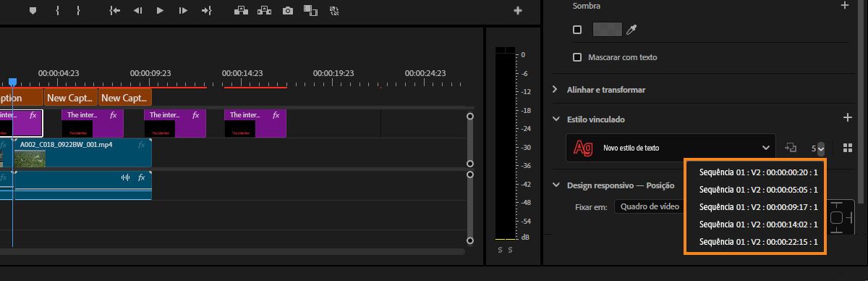
Task: Jump to the In point
Action: click(x=114, y=11)
